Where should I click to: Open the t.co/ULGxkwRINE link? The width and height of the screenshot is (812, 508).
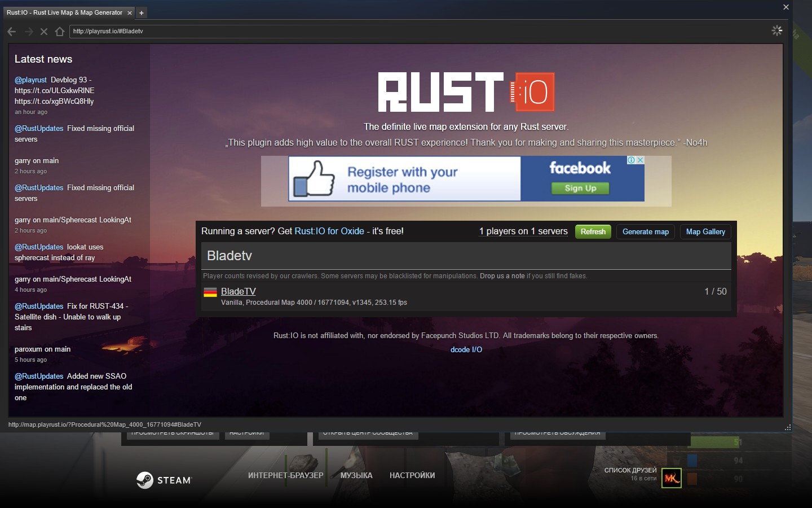(x=55, y=90)
